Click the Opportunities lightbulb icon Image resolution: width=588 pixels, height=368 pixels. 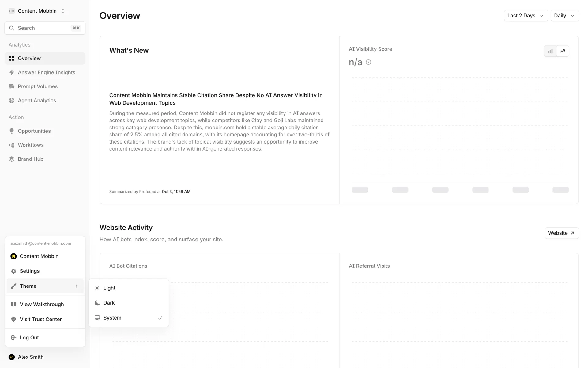[12, 131]
